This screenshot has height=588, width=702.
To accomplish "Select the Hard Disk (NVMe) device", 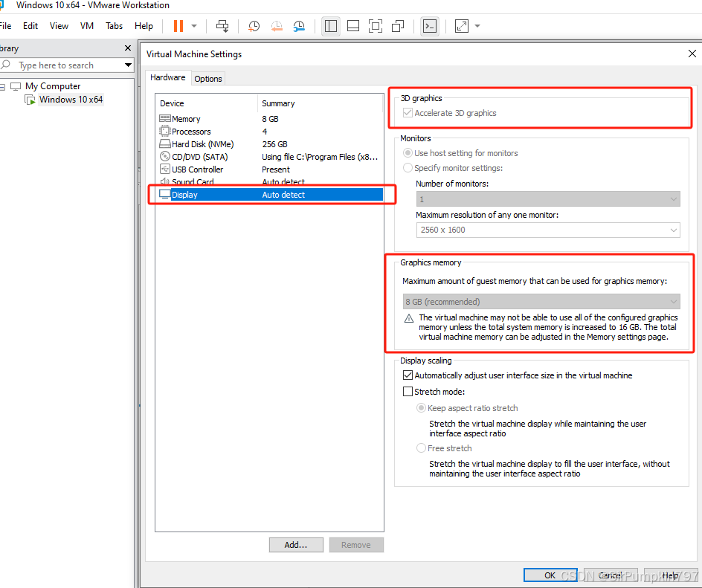I will pyautogui.click(x=271, y=144).
